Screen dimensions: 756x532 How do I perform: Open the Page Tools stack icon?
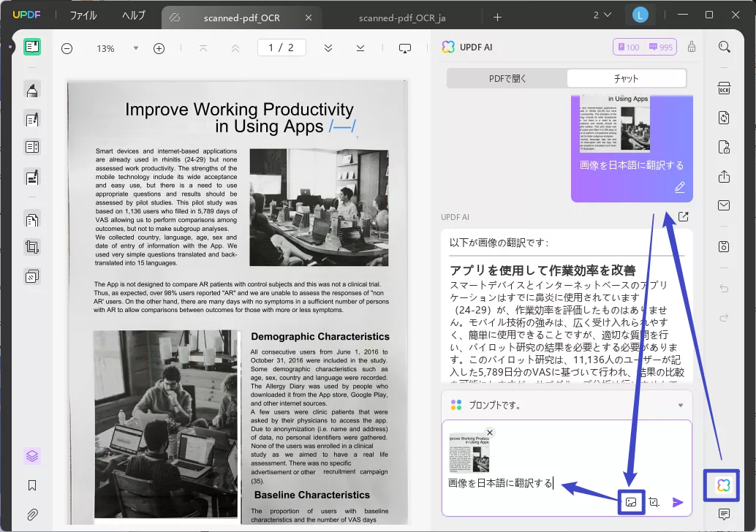coord(32,277)
